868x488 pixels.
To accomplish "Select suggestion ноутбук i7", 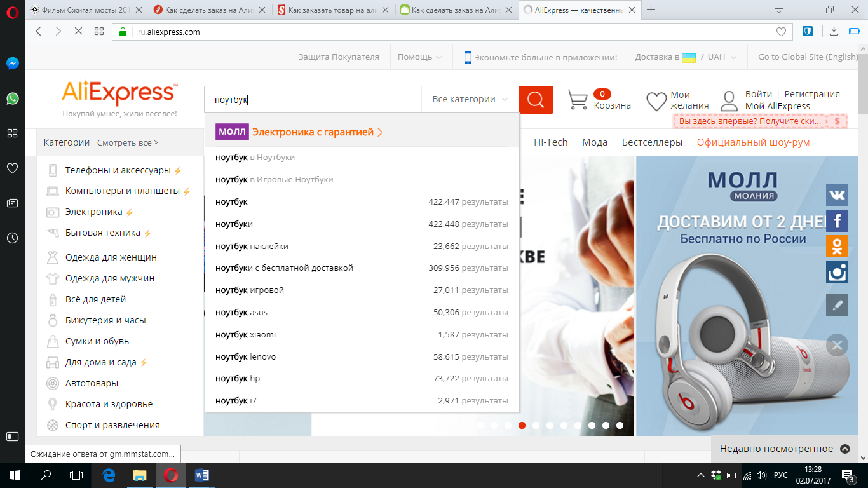I will (362, 400).
